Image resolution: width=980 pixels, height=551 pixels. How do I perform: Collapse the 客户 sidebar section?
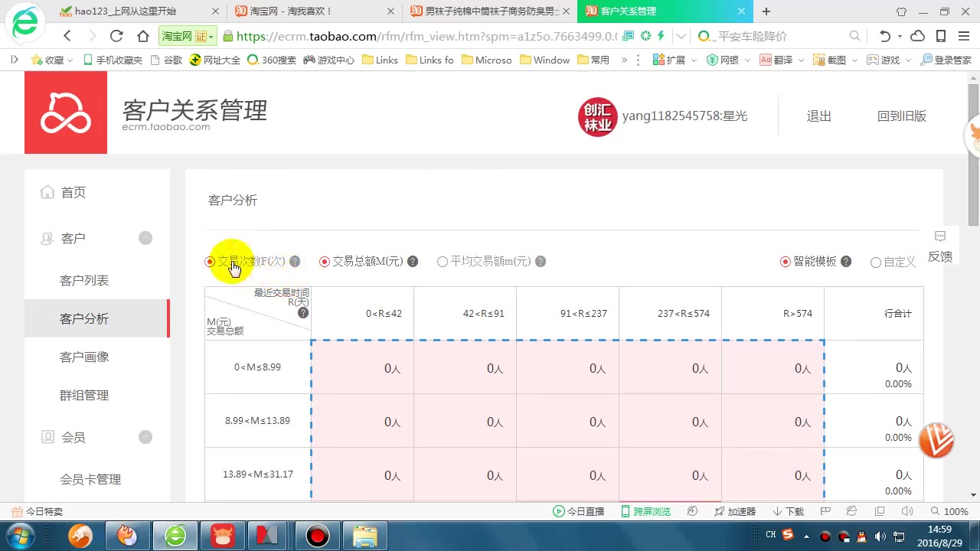tap(145, 238)
